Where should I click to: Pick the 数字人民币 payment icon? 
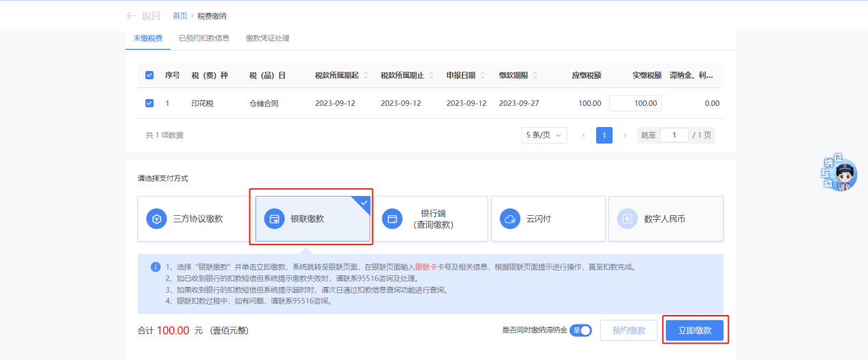coord(627,219)
